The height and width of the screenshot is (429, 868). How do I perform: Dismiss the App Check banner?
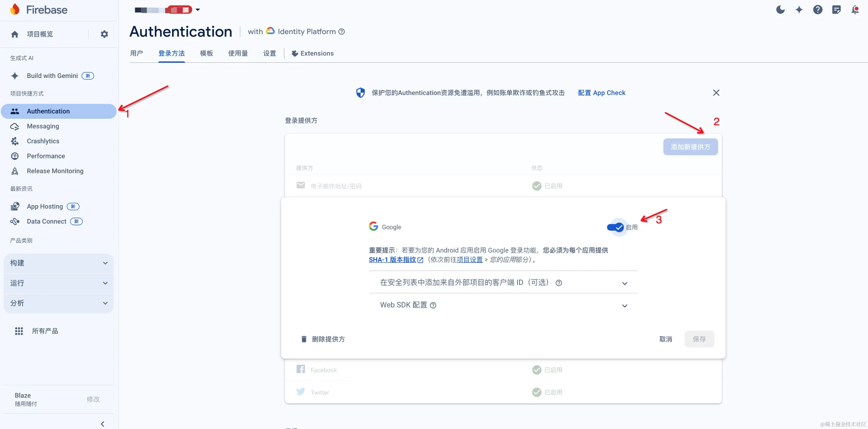pyautogui.click(x=716, y=93)
